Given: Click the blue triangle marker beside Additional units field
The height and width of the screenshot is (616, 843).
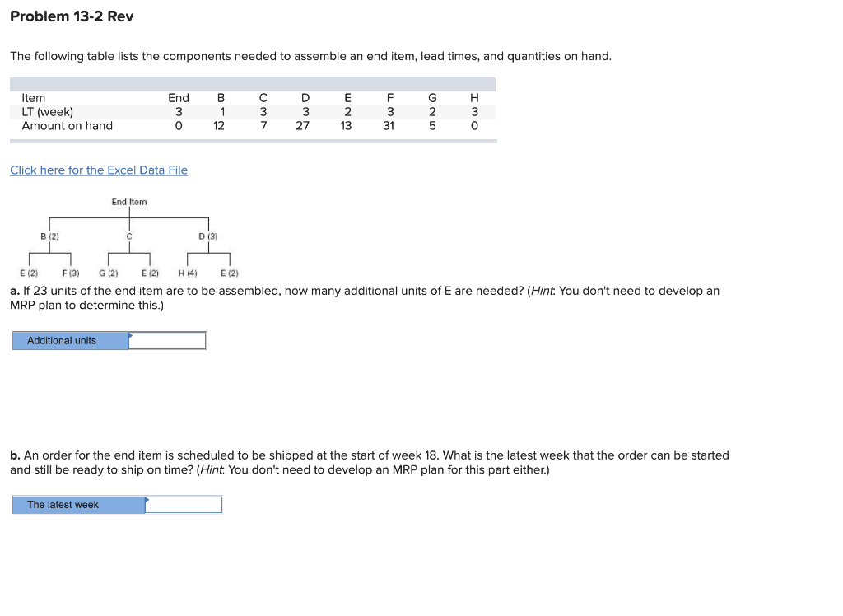Looking at the screenshot, I should (x=131, y=336).
